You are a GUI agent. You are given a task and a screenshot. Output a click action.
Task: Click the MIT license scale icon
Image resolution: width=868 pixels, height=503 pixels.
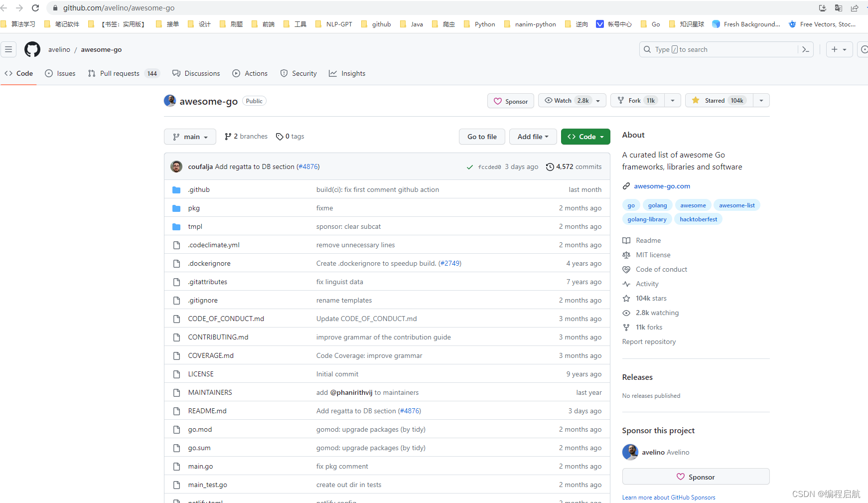point(626,255)
